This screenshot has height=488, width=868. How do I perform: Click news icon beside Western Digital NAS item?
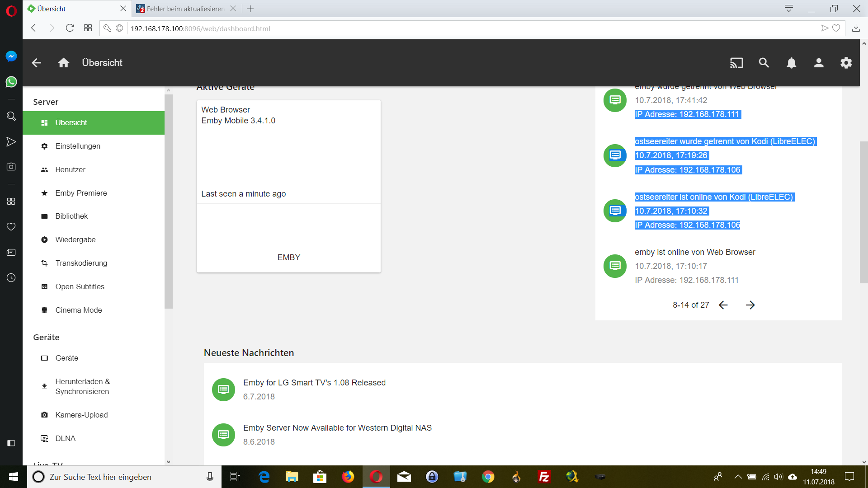tap(223, 435)
